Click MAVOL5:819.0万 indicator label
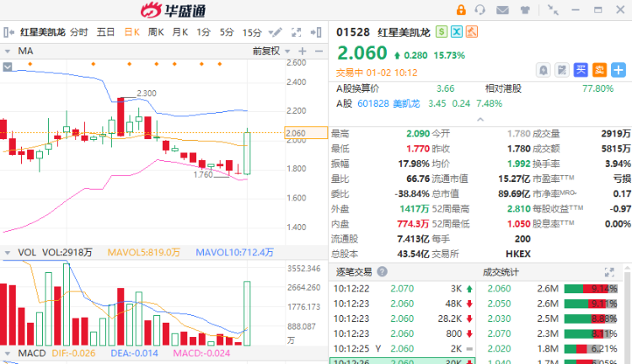Viewport: 632px width, 364px height. click(x=143, y=253)
